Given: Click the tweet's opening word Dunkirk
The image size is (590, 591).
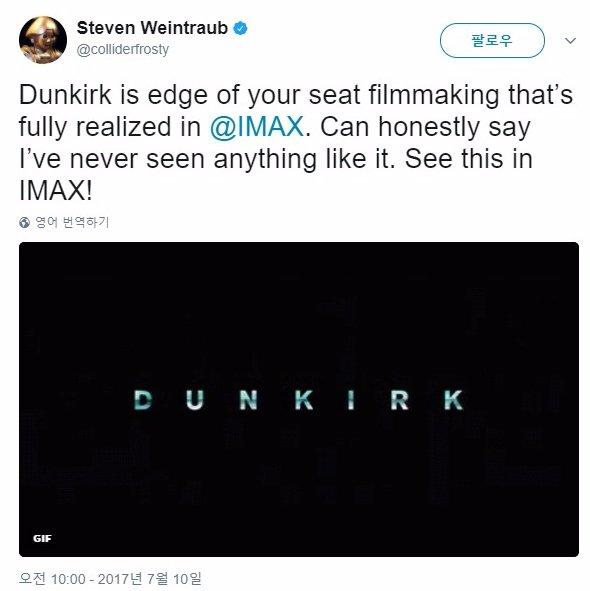Looking at the screenshot, I should (x=66, y=95).
